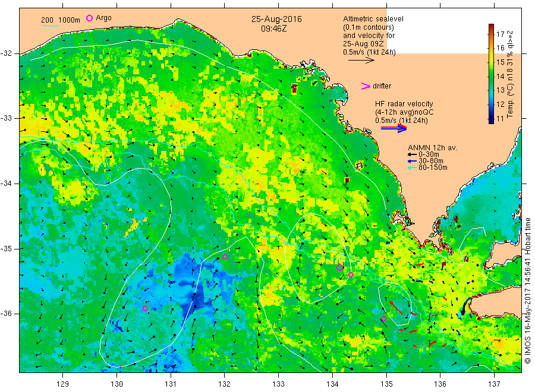Select the black altimetric velocity scale arrow
The width and height of the screenshot is (535, 392).
click(x=361, y=61)
